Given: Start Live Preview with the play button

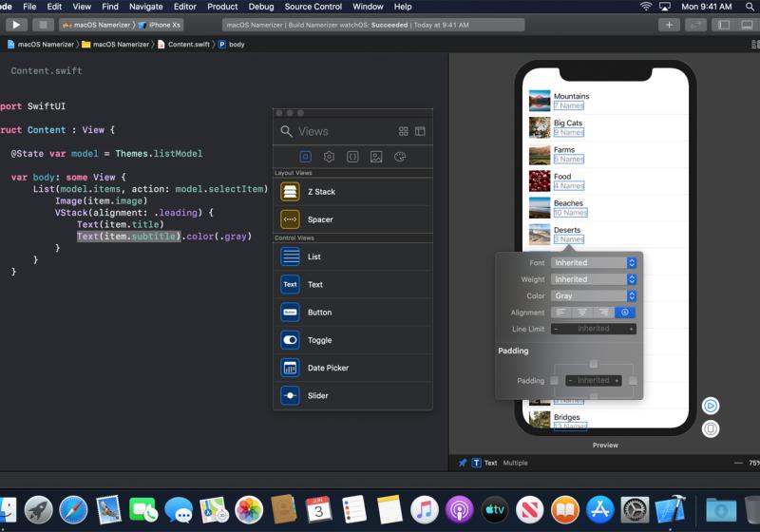Looking at the screenshot, I should [711, 406].
